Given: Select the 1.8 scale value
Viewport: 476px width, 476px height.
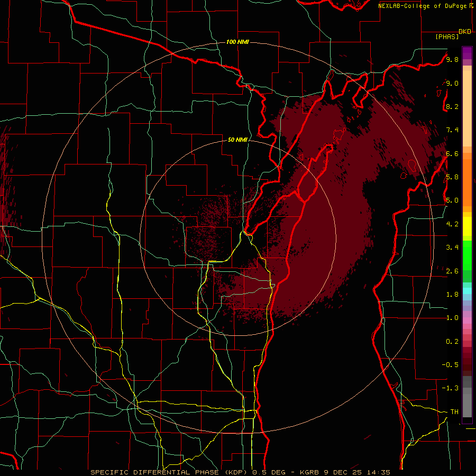Looking at the screenshot, I should [452, 295].
